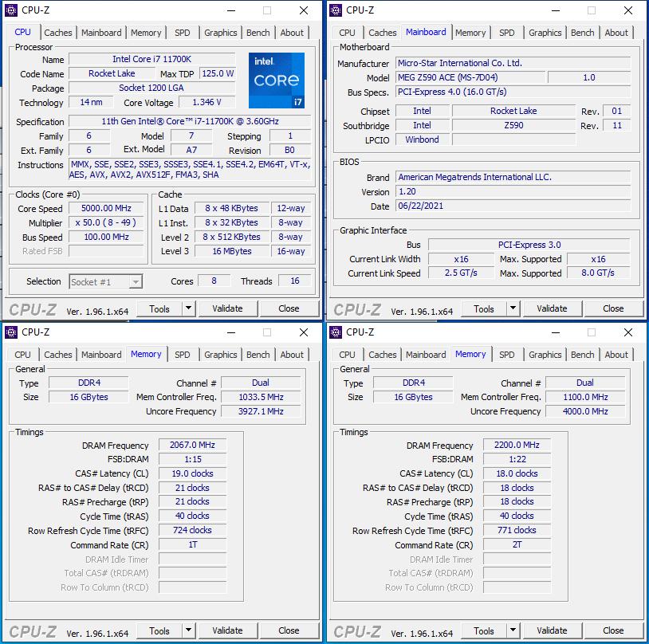Click the Bus Specs PCI-Express 4.0 (16.0 GT/s) field
This screenshot has width=649, height=644.
pos(513,92)
